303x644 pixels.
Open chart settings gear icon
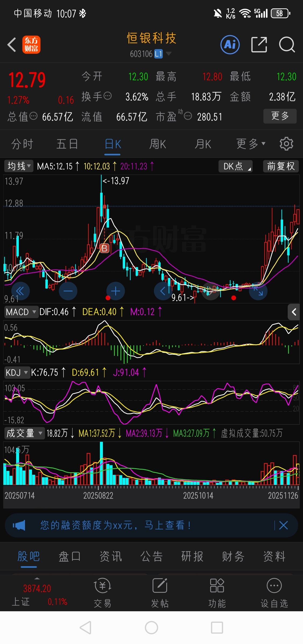click(x=286, y=144)
